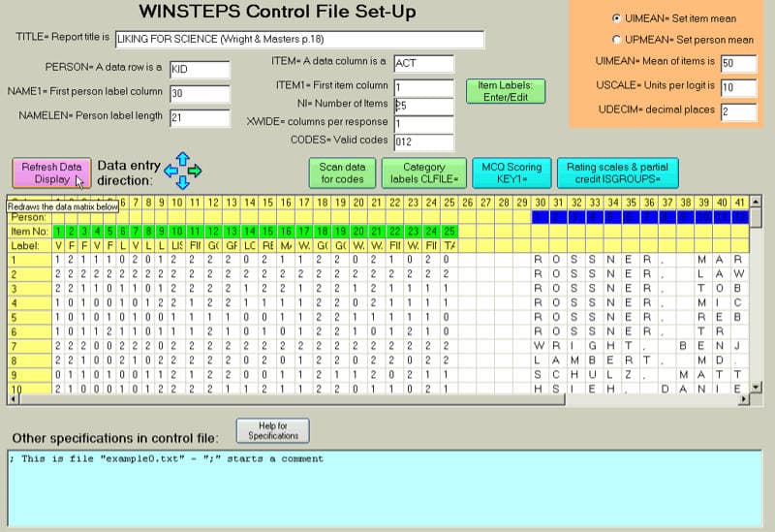
Task: Click the ITEM field containing ACT
Action: coord(423,63)
